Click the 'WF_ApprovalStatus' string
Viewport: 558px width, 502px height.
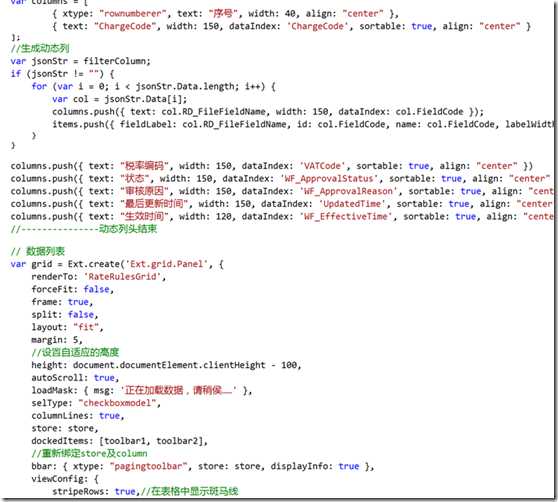click(329, 179)
